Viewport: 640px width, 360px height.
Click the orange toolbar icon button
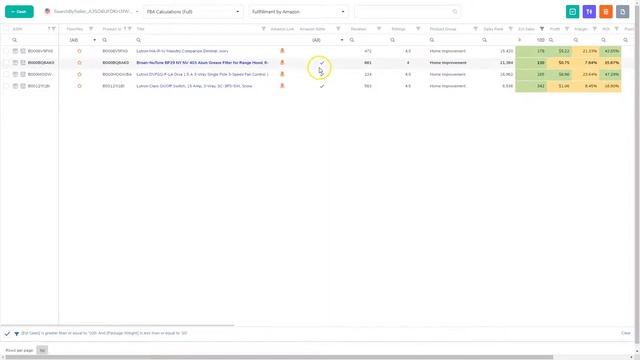tap(606, 12)
